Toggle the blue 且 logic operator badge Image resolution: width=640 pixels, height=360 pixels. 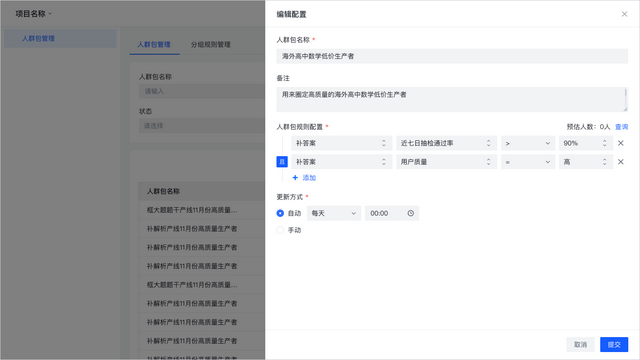tap(282, 162)
